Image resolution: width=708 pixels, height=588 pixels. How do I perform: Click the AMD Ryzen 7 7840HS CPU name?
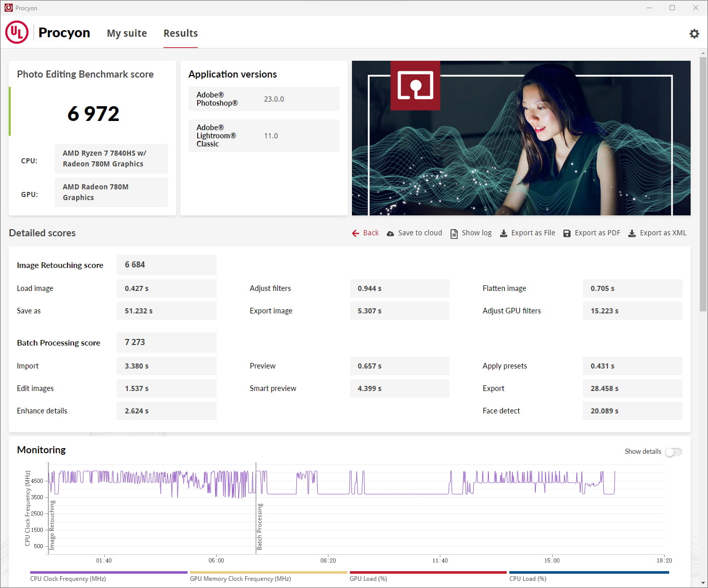click(x=111, y=159)
